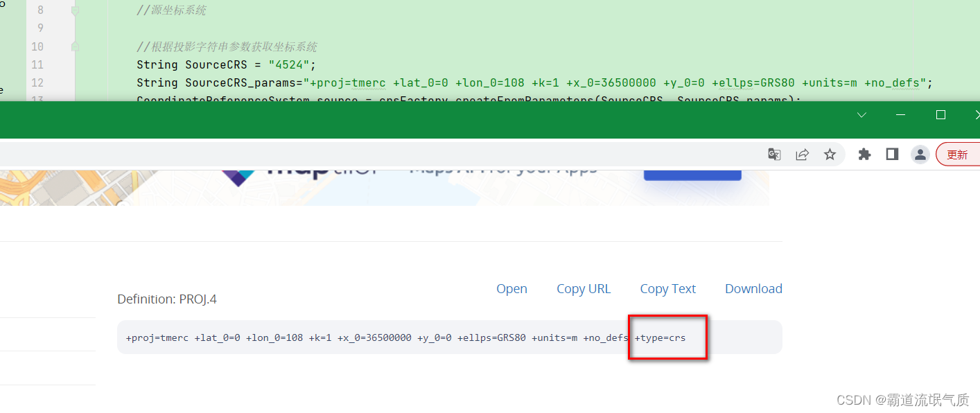The image size is (980, 413).
Task: Select the bookmark marker on line 10
Action: (74, 47)
